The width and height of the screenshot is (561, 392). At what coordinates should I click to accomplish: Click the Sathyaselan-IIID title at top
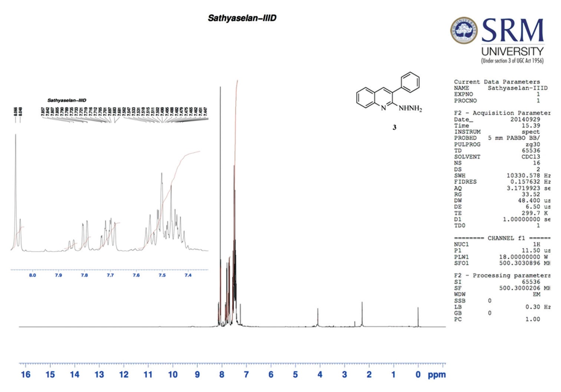pyautogui.click(x=242, y=18)
